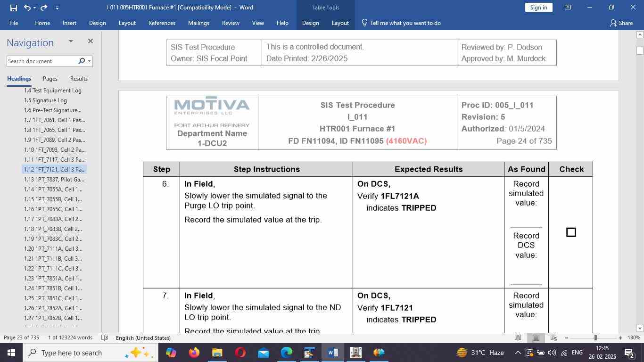Click the word count in status bar

70,337
